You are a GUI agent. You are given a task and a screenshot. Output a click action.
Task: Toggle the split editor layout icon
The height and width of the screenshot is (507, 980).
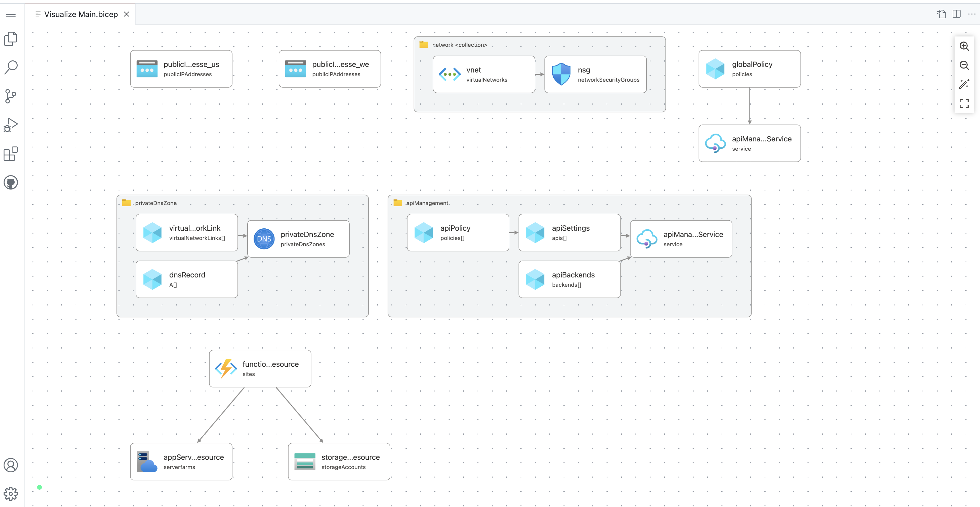[956, 14]
